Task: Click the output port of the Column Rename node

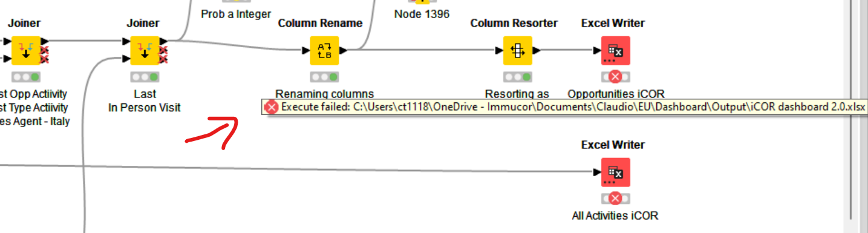Action: [343, 51]
